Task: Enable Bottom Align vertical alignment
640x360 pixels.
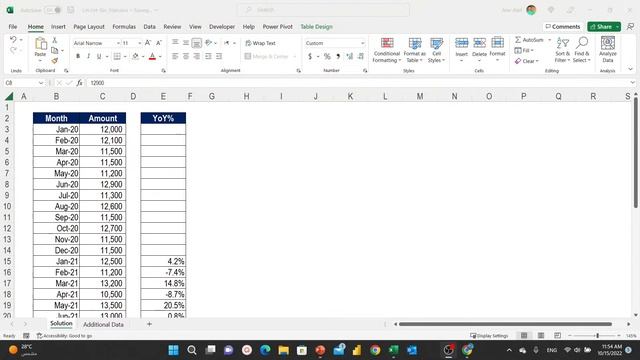Action: click(x=197, y=42)
